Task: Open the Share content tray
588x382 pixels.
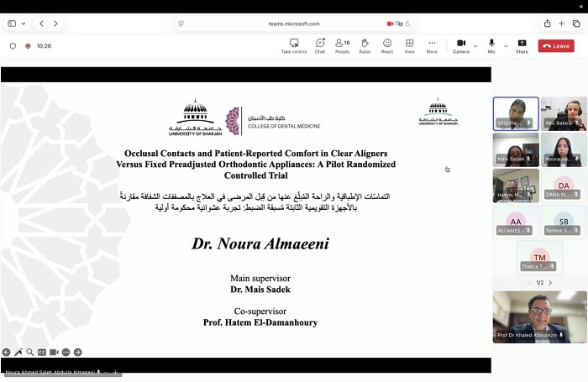Action: point(522,46)
